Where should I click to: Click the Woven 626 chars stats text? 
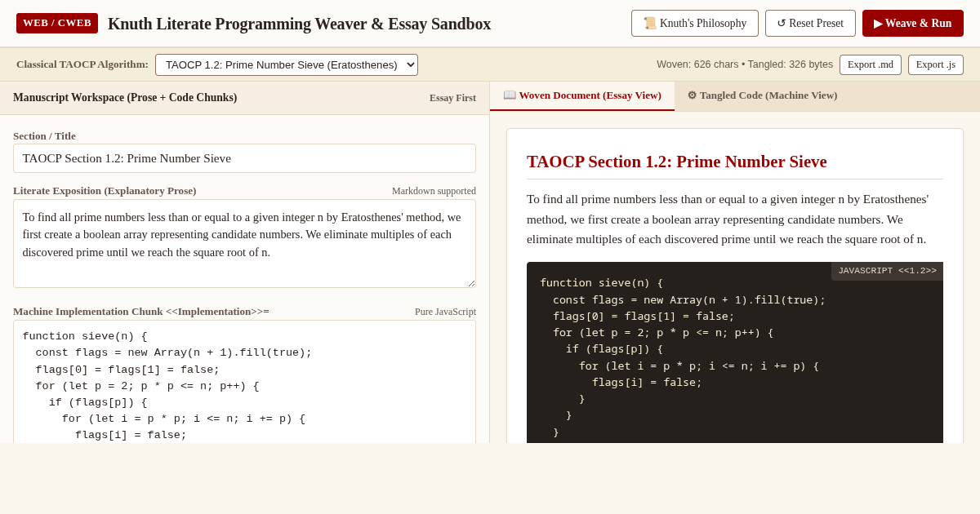pos(745,64)
